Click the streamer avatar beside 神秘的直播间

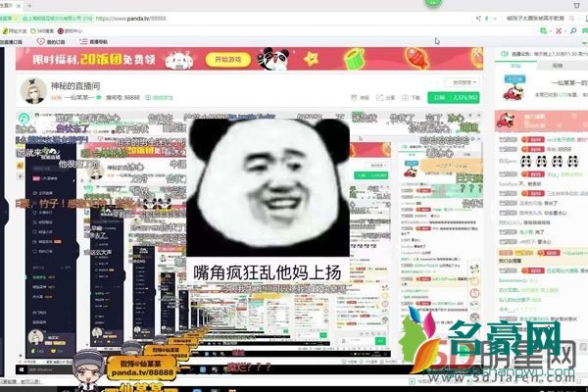(x=33, y=91)
